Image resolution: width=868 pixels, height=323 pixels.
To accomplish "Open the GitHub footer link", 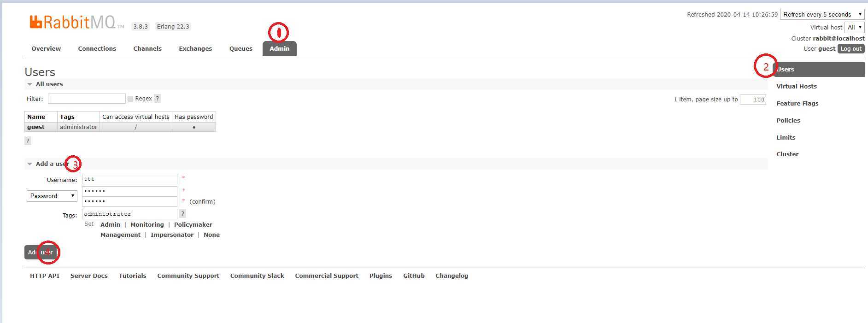I will click(x=414, y=276).
